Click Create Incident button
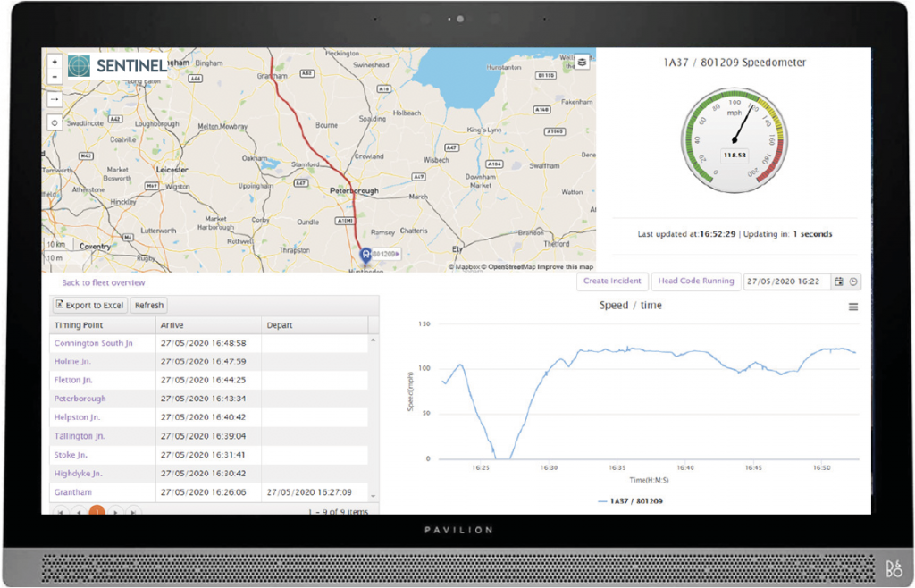The height and width of the screenshot is (588, 915). [x=612, y=281]
